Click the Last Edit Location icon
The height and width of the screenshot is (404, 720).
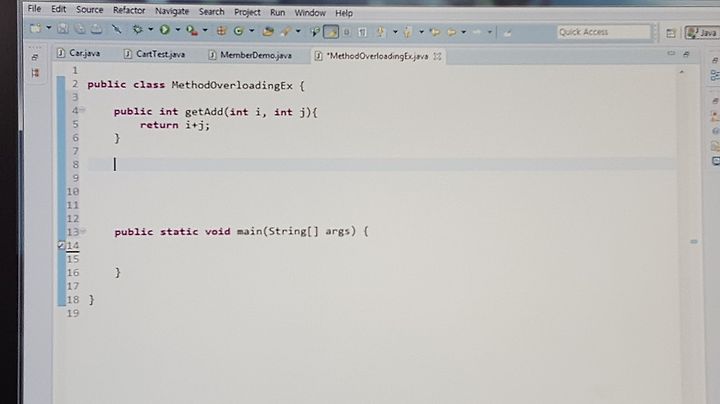pos(435,32)
